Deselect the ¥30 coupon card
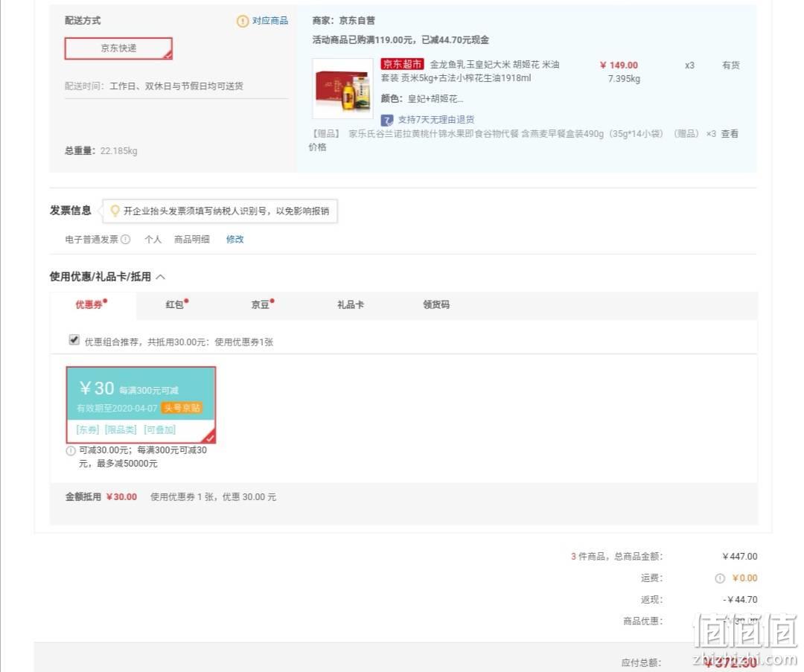The height and width of the screenshot is (672, 804). click(x=141, y=405)
